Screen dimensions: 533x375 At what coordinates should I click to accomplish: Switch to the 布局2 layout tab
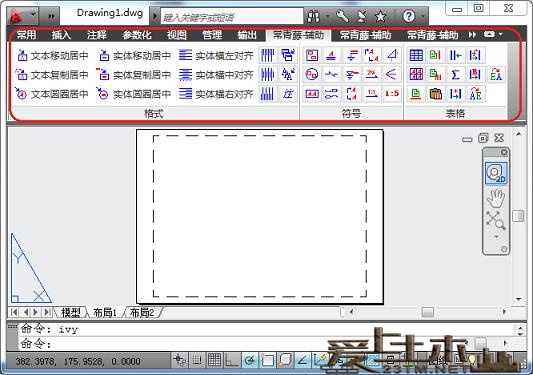click(142, 312)
